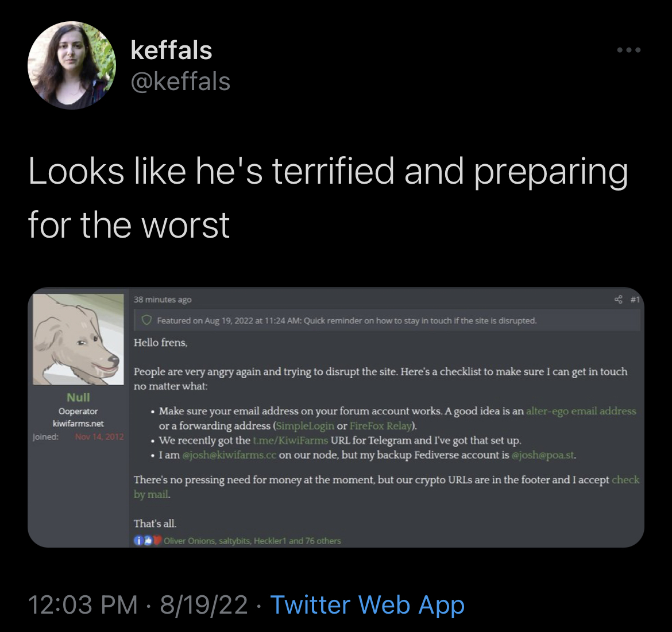Click the reaction icons under the post
Viewport: 672px width, 632px height.
tap(148, 540)
